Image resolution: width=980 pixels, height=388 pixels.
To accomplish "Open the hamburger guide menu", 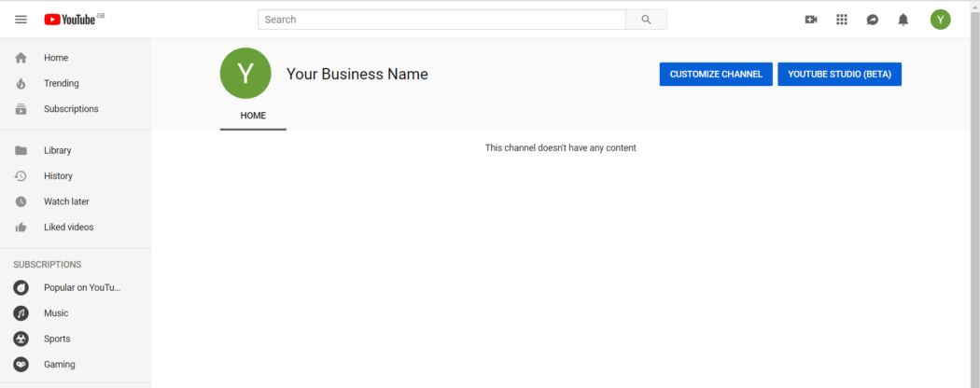I will click(x=21, y=20).
